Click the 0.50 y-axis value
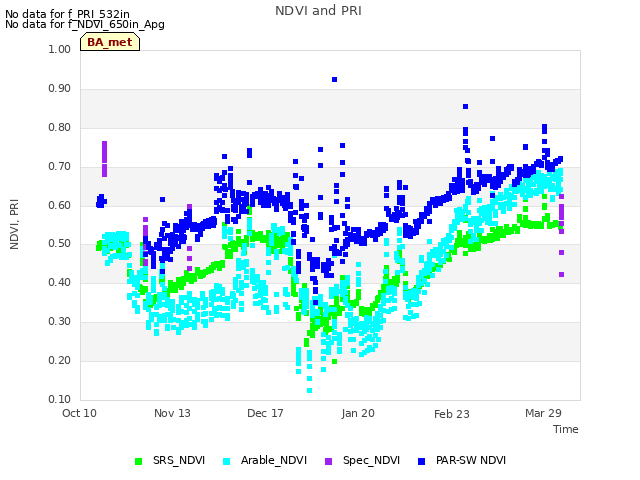 [x=60, y=244]
